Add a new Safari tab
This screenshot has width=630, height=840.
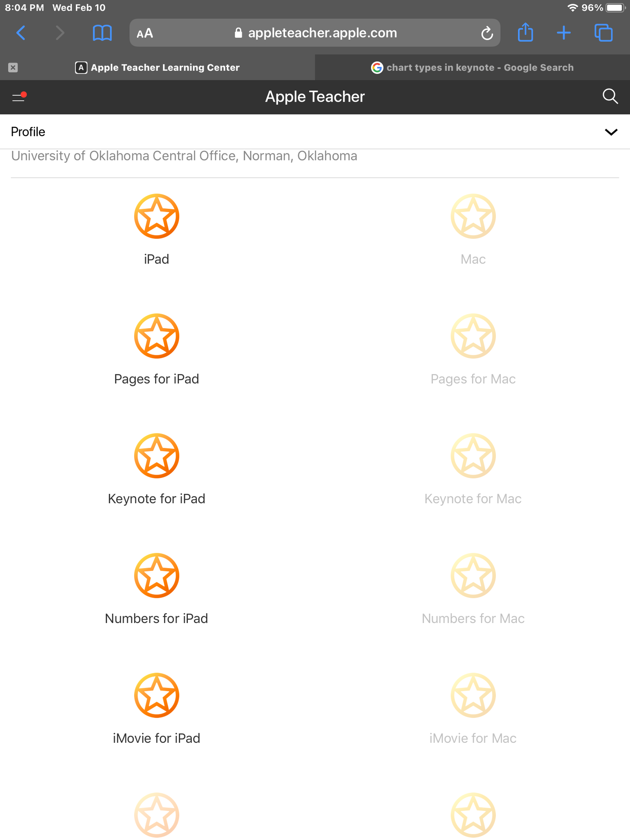564,33
